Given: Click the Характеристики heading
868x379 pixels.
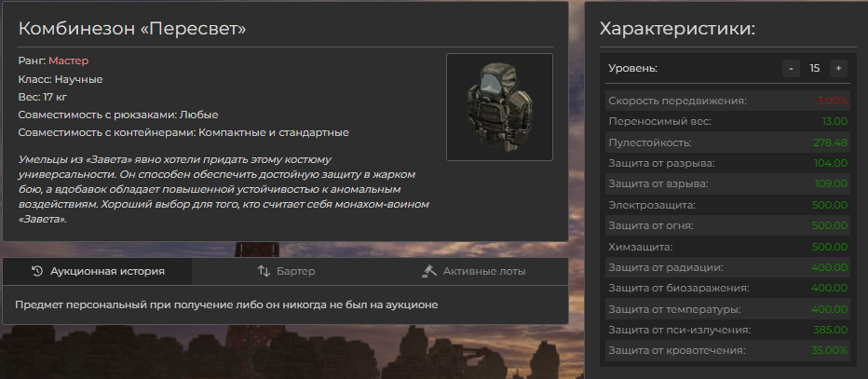Looking at the screenshot, I should [x=678, y=29].
